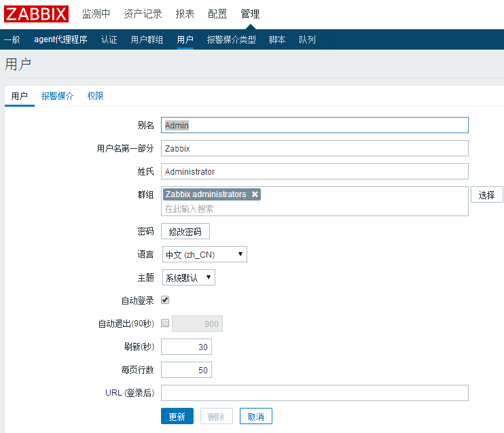Click the 修改密码 button
504x433 pixels.
(185, 231)
